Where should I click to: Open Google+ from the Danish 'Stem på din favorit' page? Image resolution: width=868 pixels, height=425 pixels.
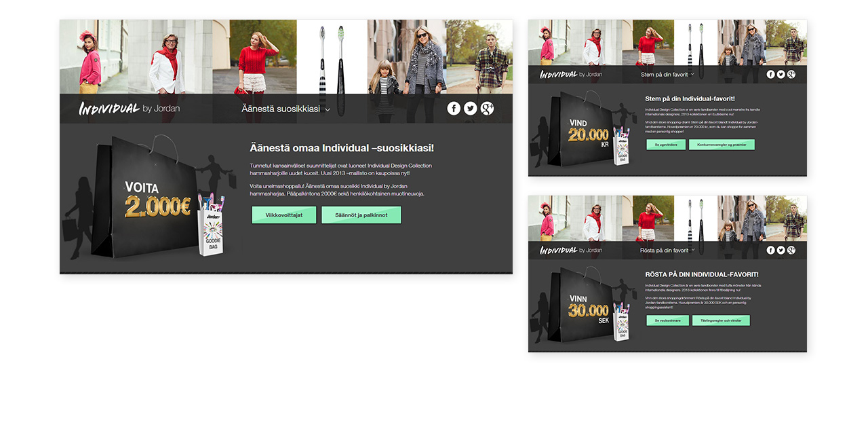(791, 74)
